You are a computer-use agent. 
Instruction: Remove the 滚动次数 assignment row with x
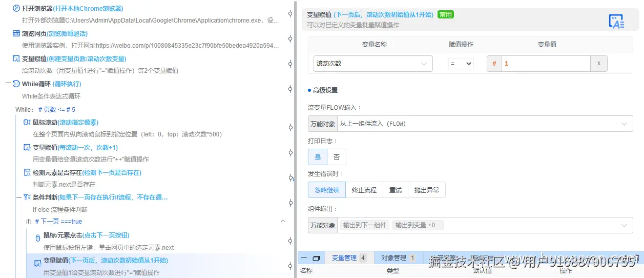(599, 64)
